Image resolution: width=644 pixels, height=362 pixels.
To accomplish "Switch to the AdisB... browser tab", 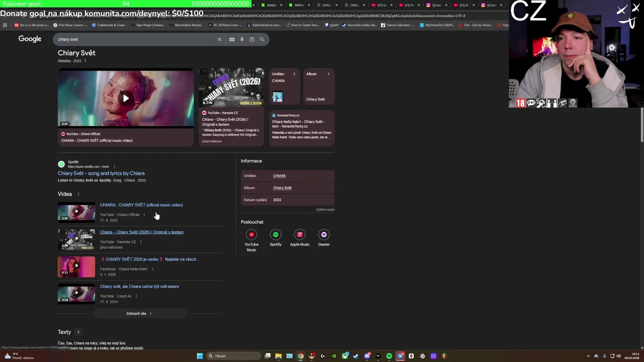I will 272,5.
